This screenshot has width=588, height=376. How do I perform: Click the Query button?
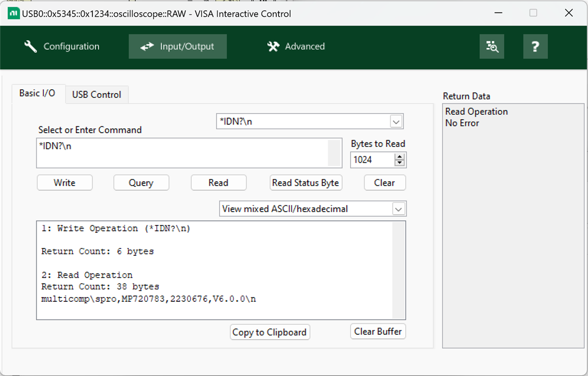(x=141, y=183)
